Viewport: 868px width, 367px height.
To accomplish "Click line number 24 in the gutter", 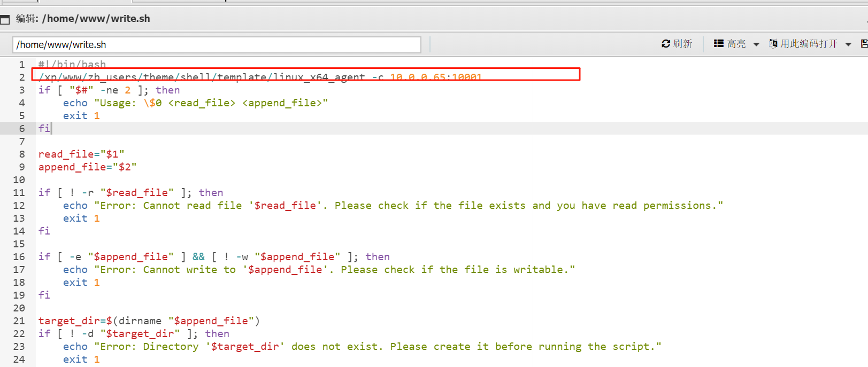I will [19, 359].
